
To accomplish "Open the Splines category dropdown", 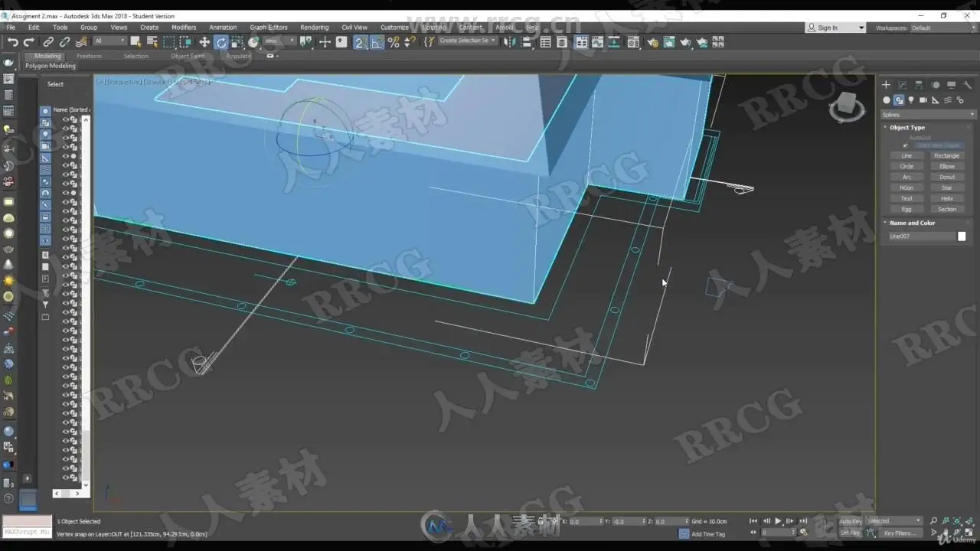I will click(x=929, y=115).
